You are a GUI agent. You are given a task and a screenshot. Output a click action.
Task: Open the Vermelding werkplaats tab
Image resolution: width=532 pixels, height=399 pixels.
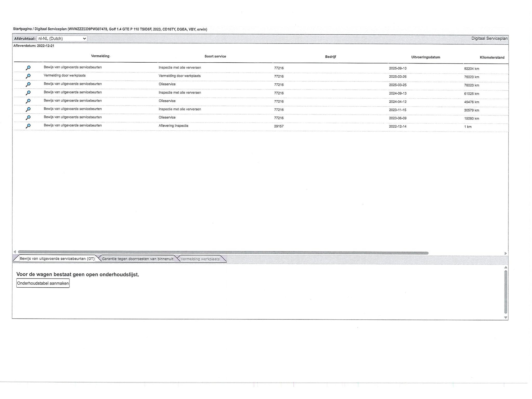[200, 259]
